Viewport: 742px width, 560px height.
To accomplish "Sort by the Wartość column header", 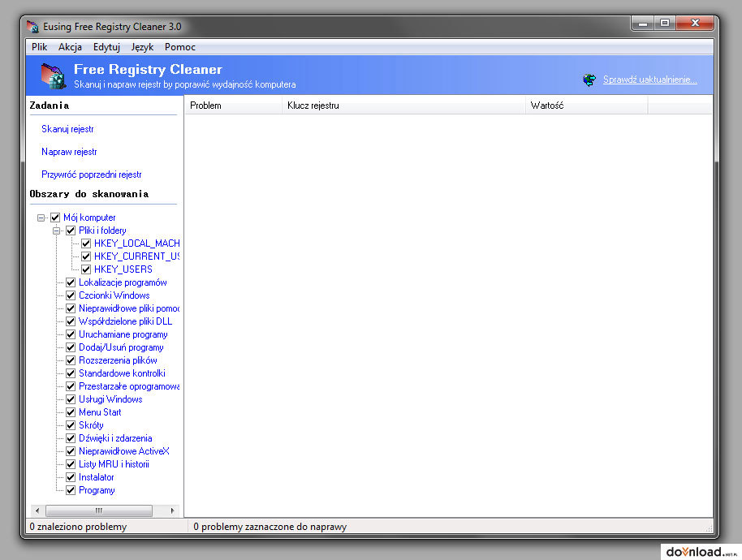I will 586,106.
